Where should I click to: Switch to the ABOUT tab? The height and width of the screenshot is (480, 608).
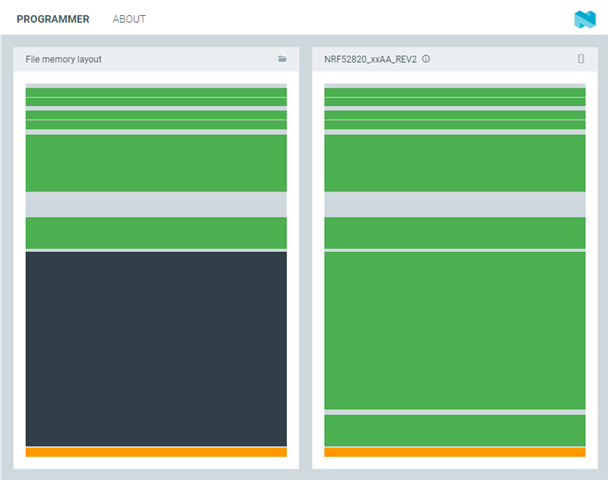coord(129,19)
